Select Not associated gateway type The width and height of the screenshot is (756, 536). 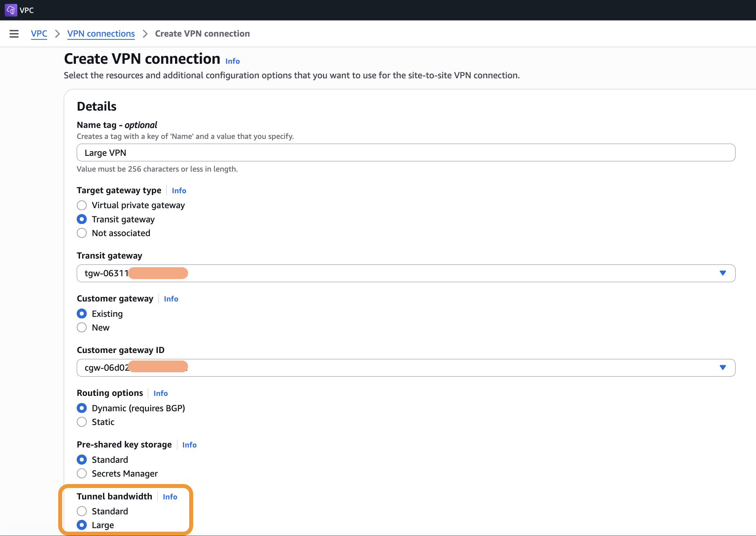point(82,233)
